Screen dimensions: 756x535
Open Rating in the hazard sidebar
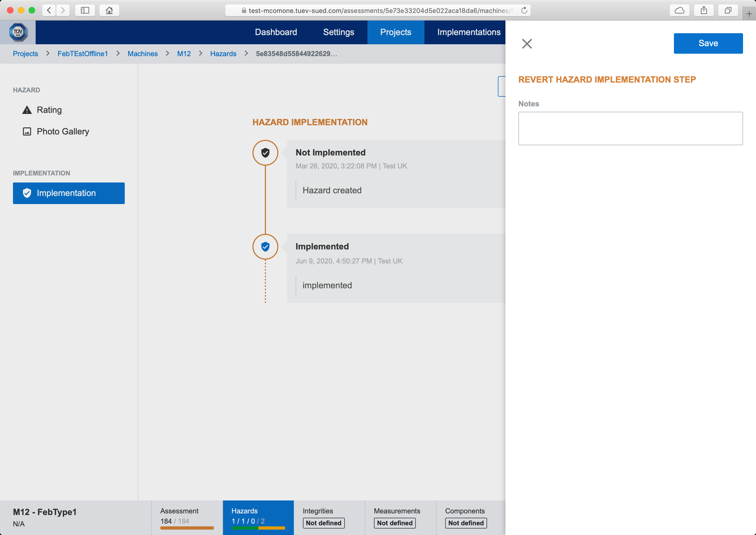click(x=49, y=110)
